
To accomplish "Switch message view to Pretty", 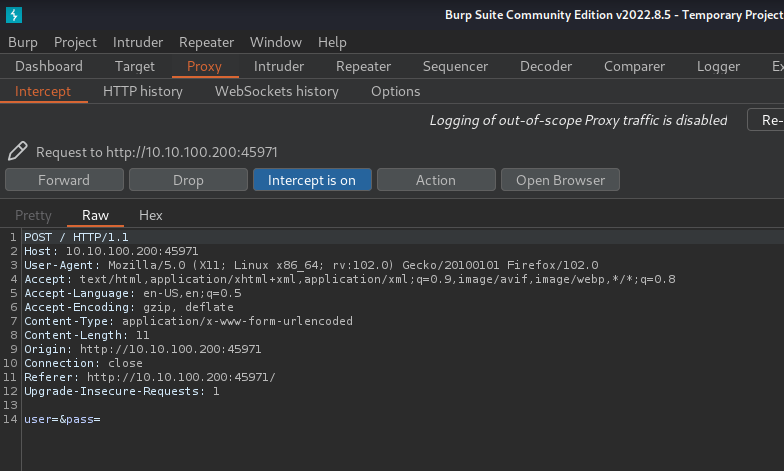I will click(x=34, y=216).
